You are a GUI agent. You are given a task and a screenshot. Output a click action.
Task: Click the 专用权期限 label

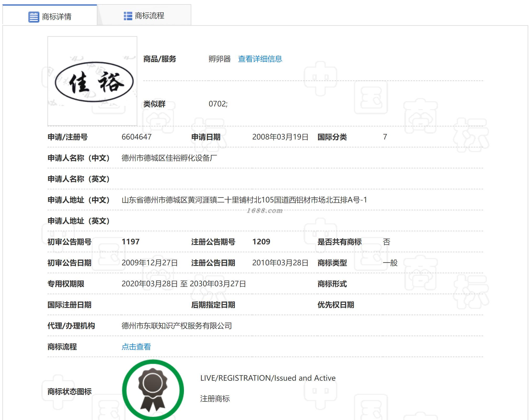[66, 284]
